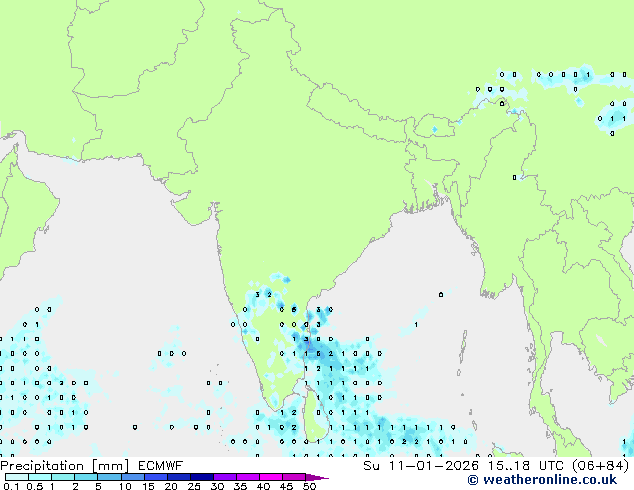Click the '50' legend scale label
Screen dimensions: 634x490
coord(309,486)
